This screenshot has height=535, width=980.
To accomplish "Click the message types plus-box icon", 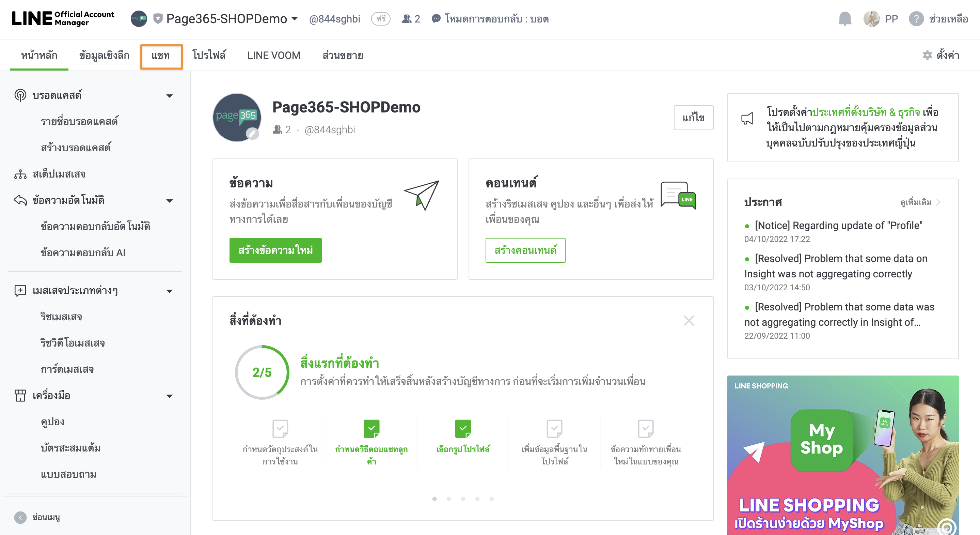I will (x=20, y=291).
